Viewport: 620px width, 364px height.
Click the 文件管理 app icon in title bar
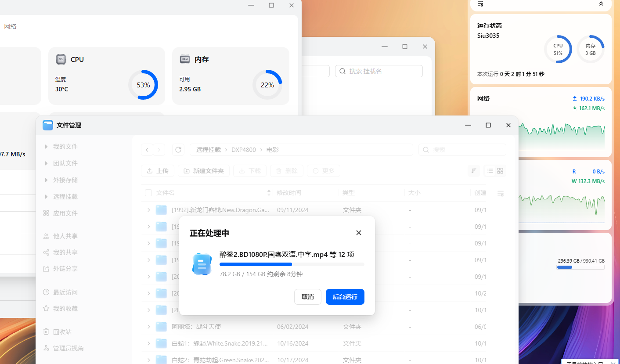pos(48,125)
